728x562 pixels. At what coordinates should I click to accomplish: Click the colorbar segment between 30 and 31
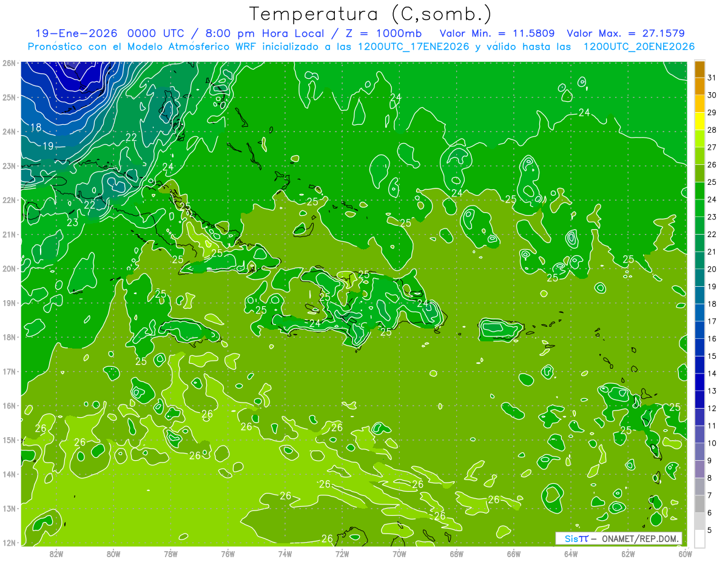(699, 87)
